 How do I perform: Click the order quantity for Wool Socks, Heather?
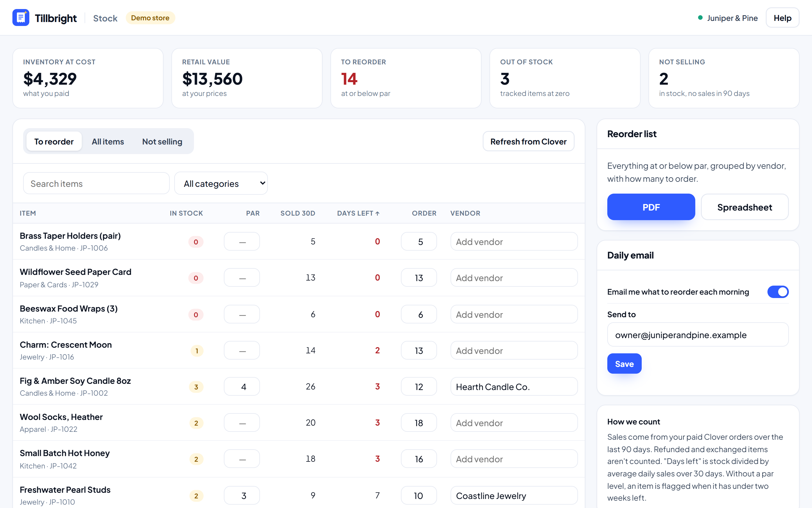[419, 422]
